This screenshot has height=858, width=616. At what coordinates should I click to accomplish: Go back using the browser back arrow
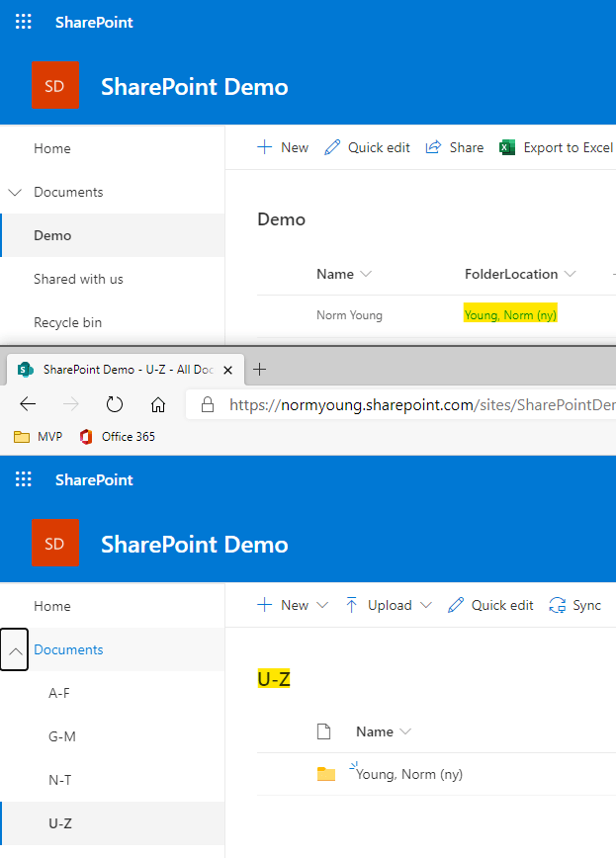(28, 404)
